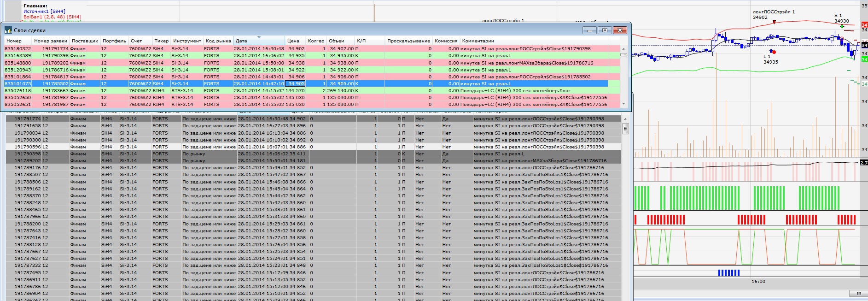Select trade row 835120943
The height and width of the screenshot is (301, 868).
click(x=311, y=70)
